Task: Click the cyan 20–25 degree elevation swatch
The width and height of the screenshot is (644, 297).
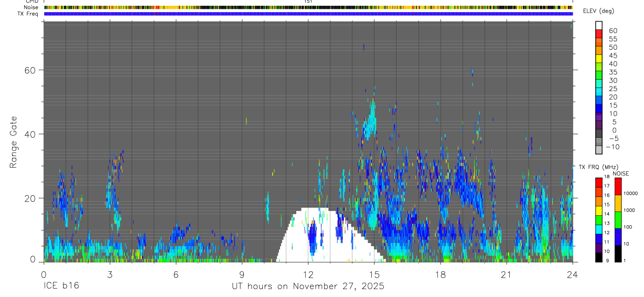Action: pos(599,93)
